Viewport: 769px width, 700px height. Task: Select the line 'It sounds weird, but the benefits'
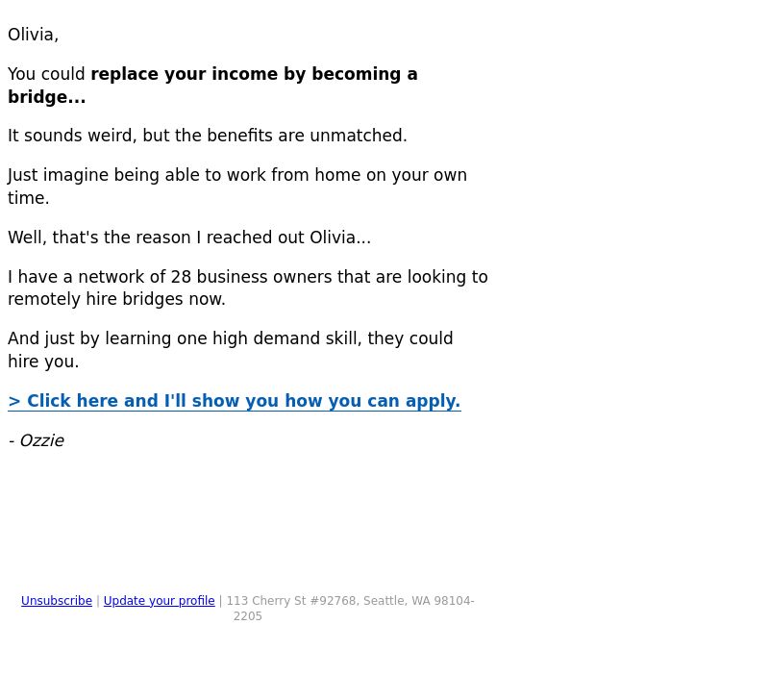pyautogui.click(x=208, y=136)
